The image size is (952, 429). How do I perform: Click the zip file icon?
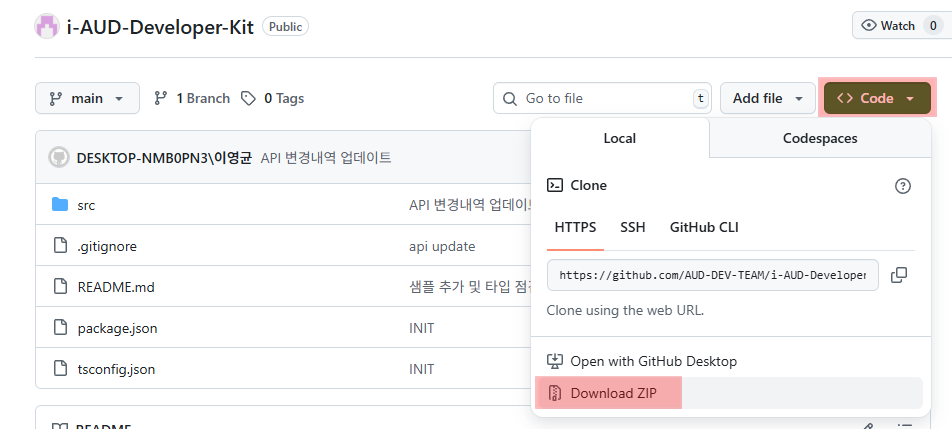pyautogui.click(x=554, y=393)
